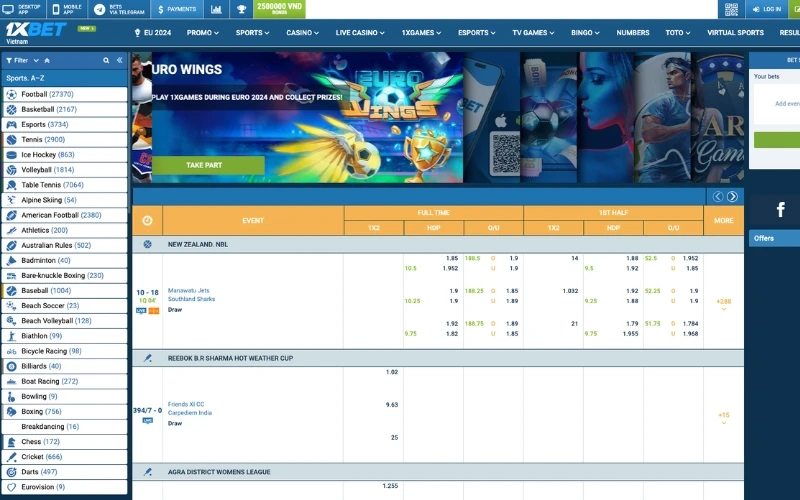
Task: Select Boxing in the sports list
Action: point(64,411)
